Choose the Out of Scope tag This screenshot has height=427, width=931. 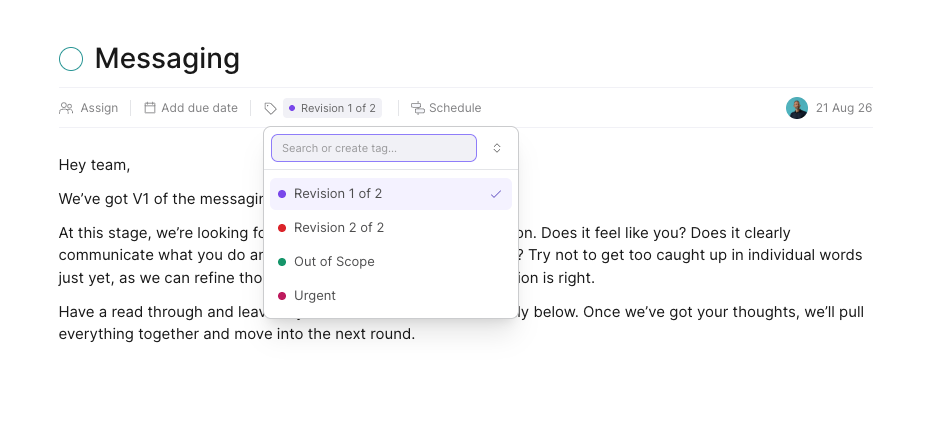(391, 262)
